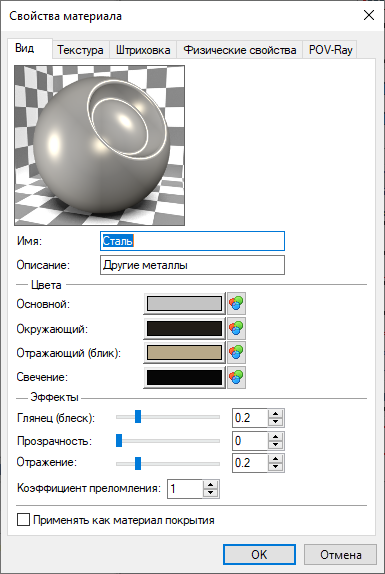Screen dimensions: 385x574
Task: Click the Отмена button
Action: [x=341, y=555]
